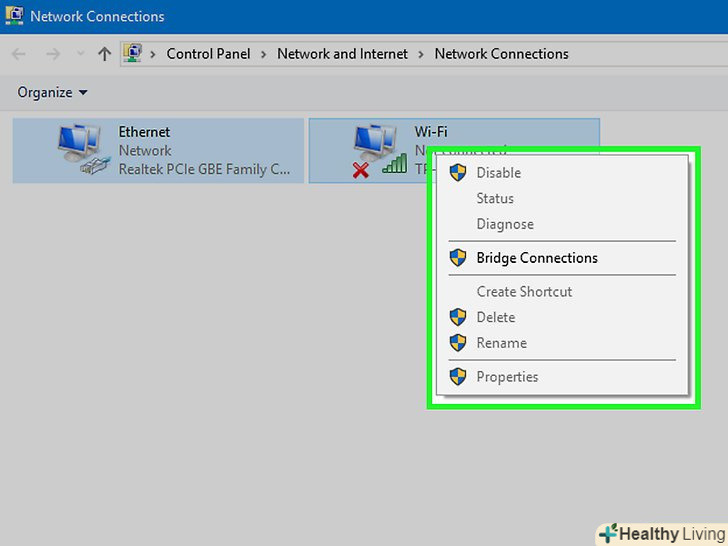Go forward with the right arrow
This screenshot has width=728, height=546.
click(53, 54)
